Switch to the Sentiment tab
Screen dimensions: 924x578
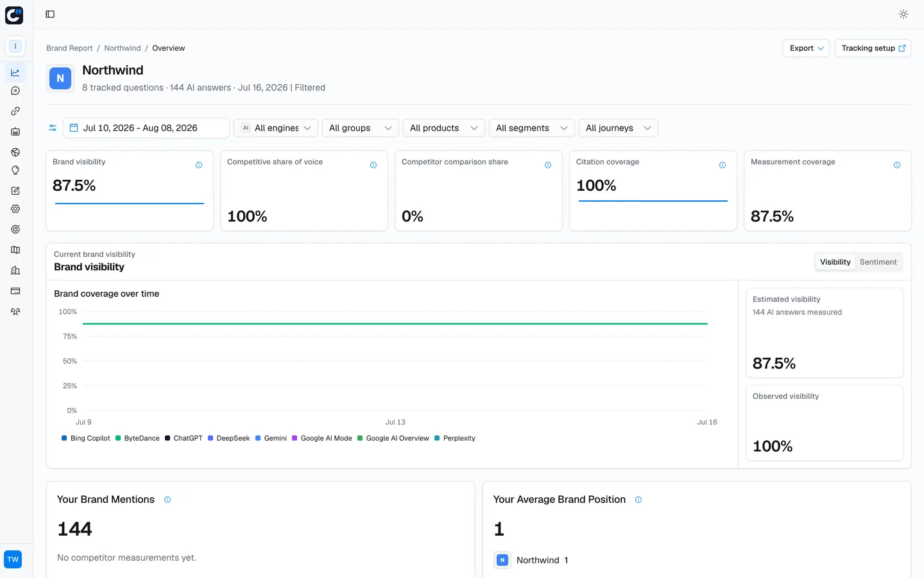point(878,262)
